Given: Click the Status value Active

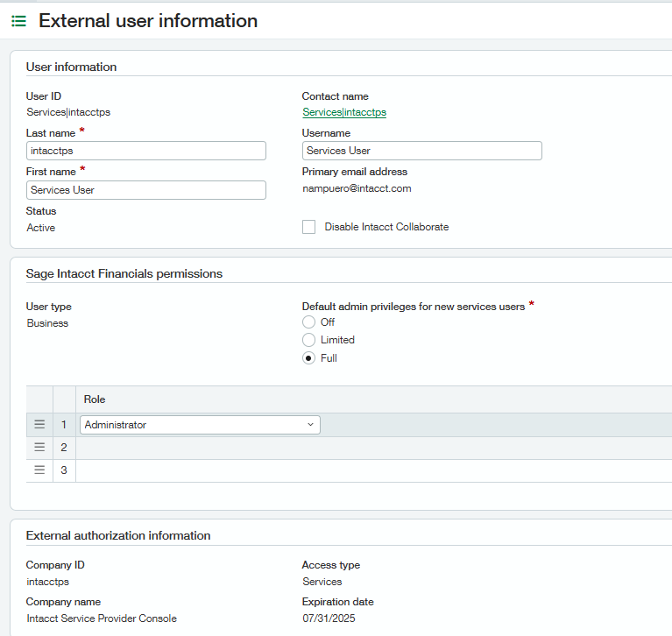Looking at the screenshot, I should (40, 228).
